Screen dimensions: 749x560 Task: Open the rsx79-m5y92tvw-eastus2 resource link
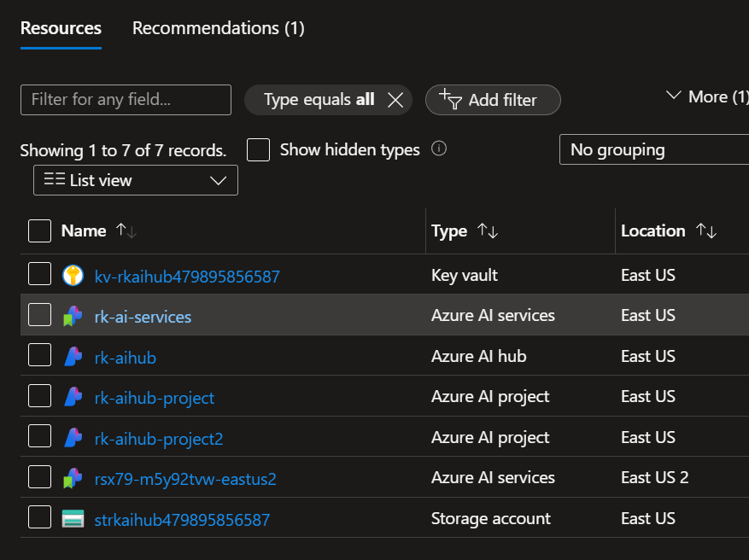click(185, 479)
